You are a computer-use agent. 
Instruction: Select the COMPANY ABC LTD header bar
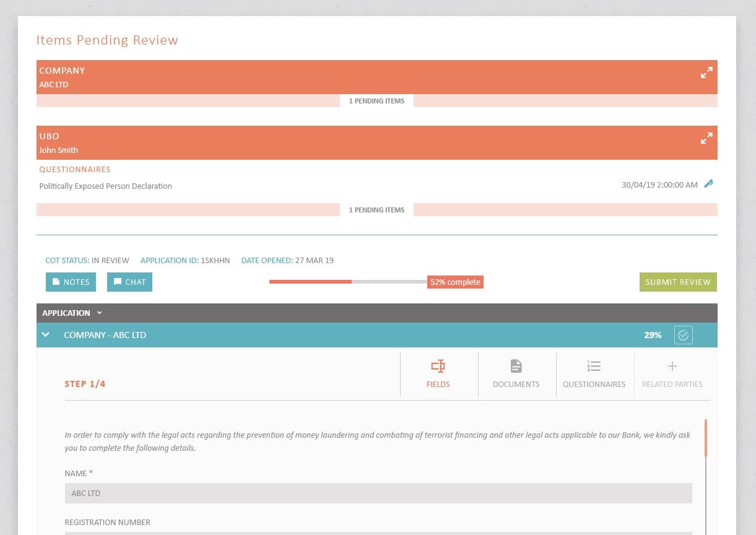pos(377,77)
